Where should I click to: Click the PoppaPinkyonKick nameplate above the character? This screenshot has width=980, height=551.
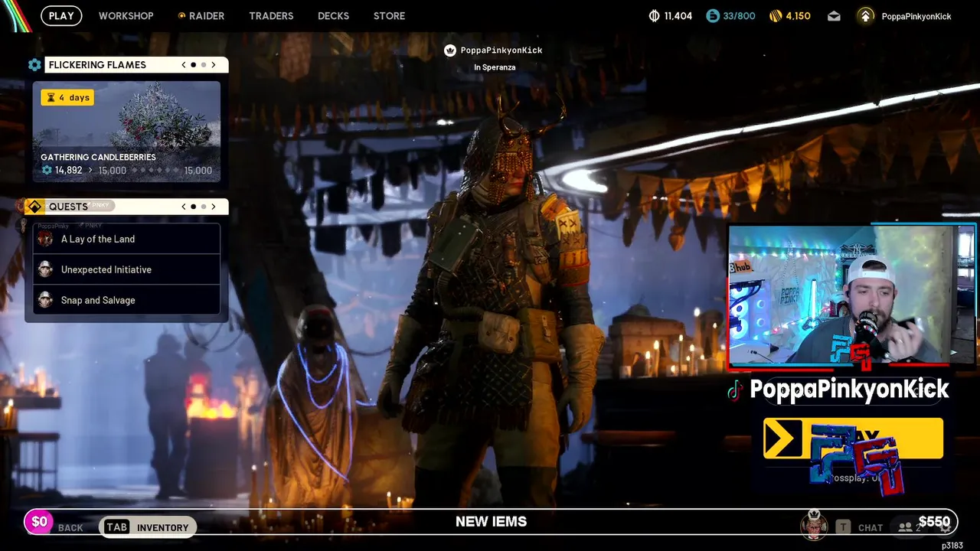(x=501, y=51)
